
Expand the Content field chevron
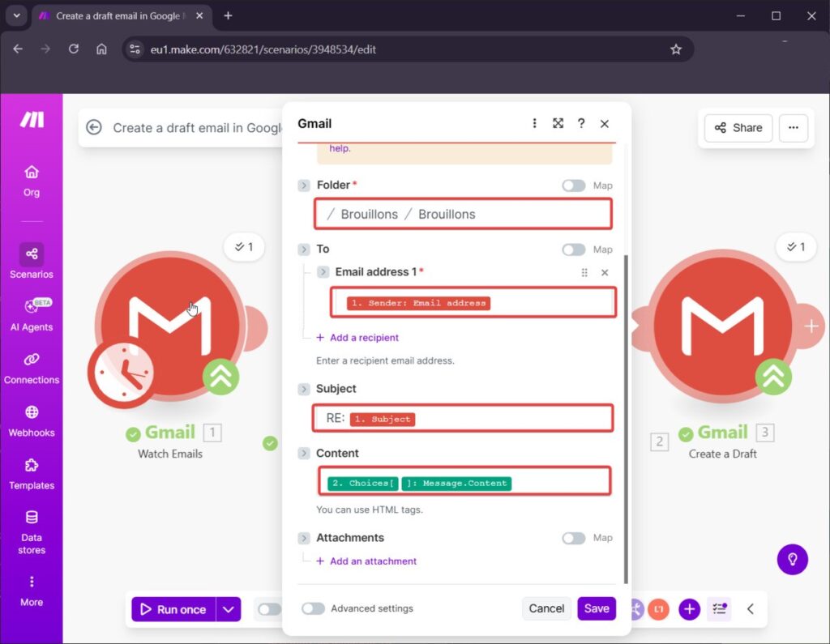pyautogui.click(x=304, y=454)
